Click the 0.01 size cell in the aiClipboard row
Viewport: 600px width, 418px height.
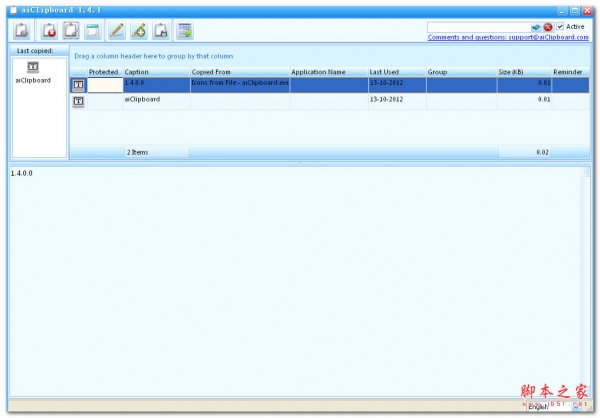click(524, 101)
